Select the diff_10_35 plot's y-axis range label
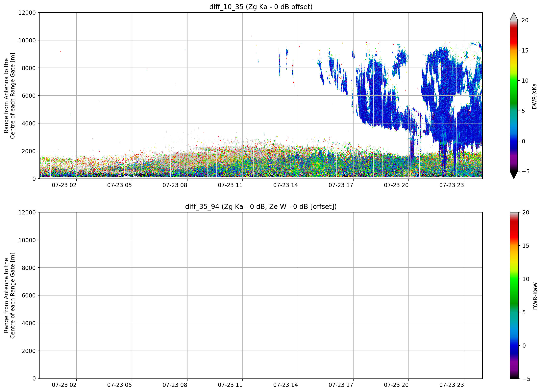Screen dimensions: 542x392 click(x=10, y=96)
